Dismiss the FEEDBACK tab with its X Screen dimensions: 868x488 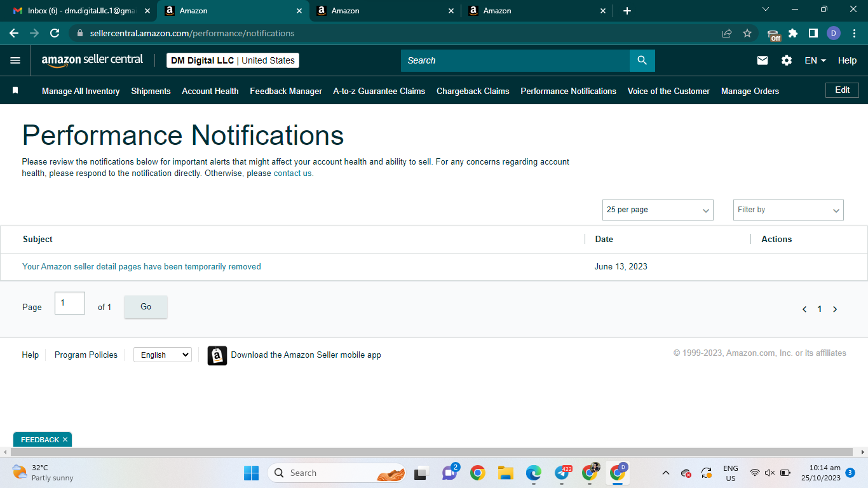point(65,440)
